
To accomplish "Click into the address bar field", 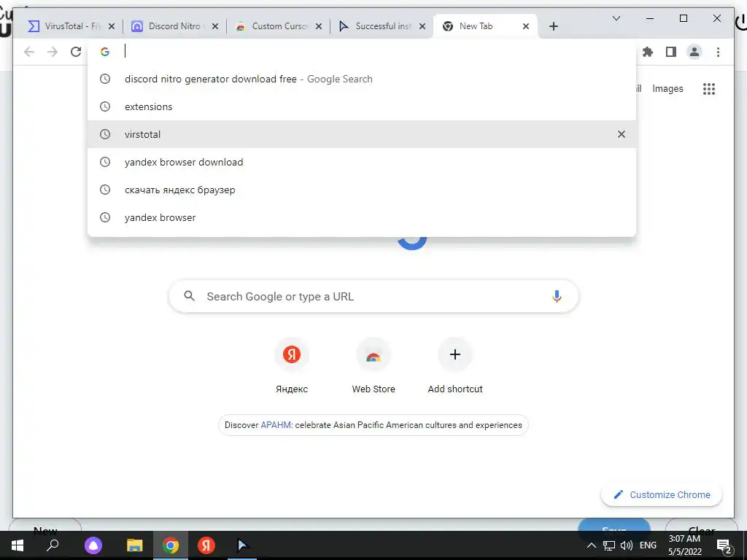I will (x=362, y=52).
